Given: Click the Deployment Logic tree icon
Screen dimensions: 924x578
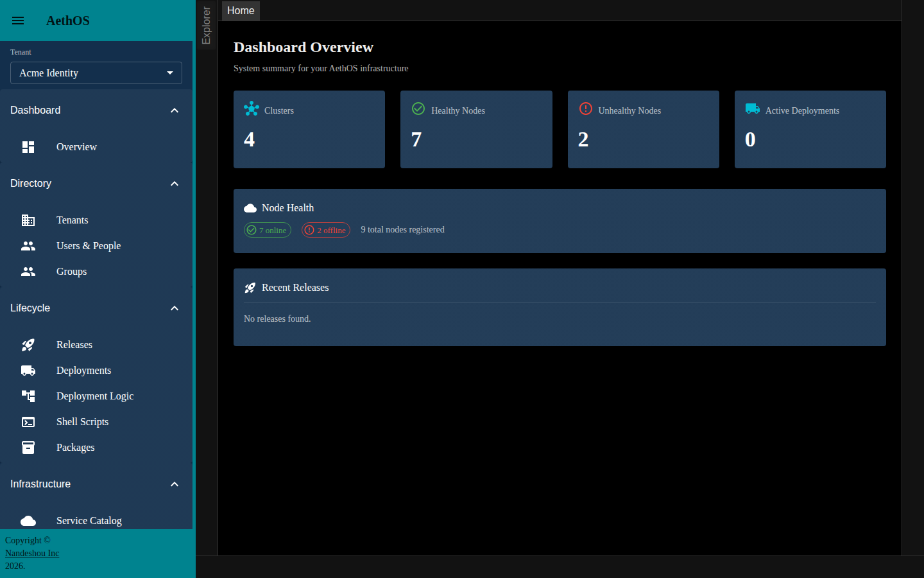Looking at the screenshot, I should pyautogui.click(x=28, y=396).
